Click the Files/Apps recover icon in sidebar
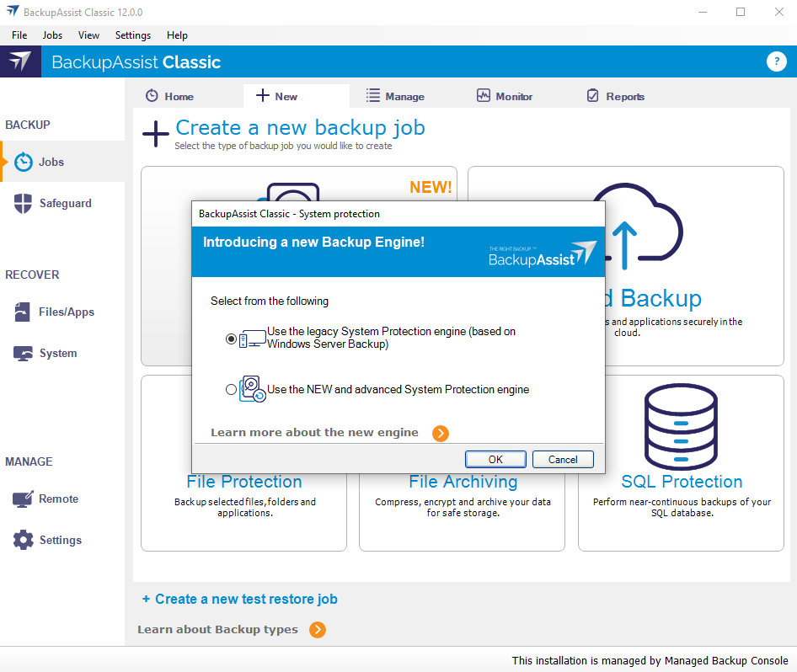Viewport: 797px width, 672px height. [23, 312]
